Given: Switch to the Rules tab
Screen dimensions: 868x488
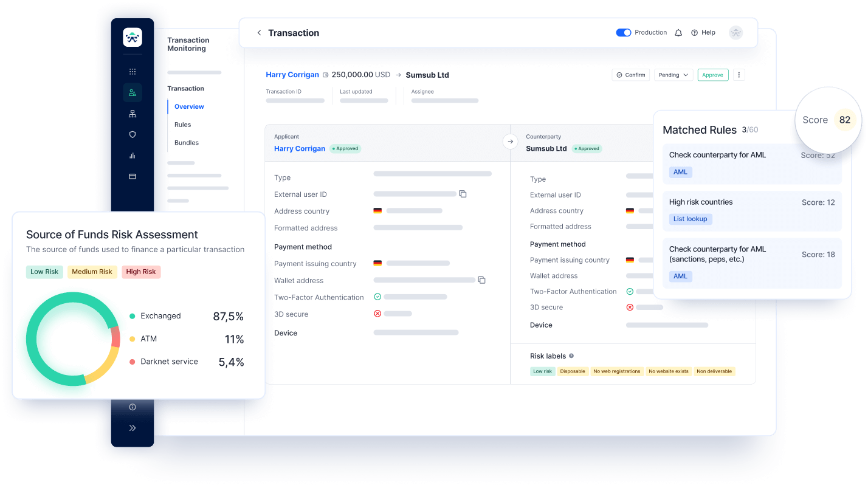Looking at the screenshot, I should pyautogui.click(x=182, y=125).
